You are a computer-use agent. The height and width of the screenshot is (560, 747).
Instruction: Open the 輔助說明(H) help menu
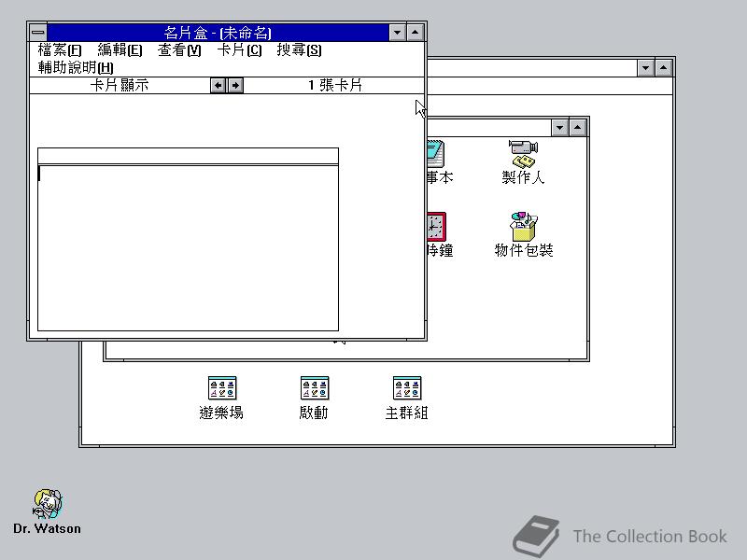click(x=76, y=67)
